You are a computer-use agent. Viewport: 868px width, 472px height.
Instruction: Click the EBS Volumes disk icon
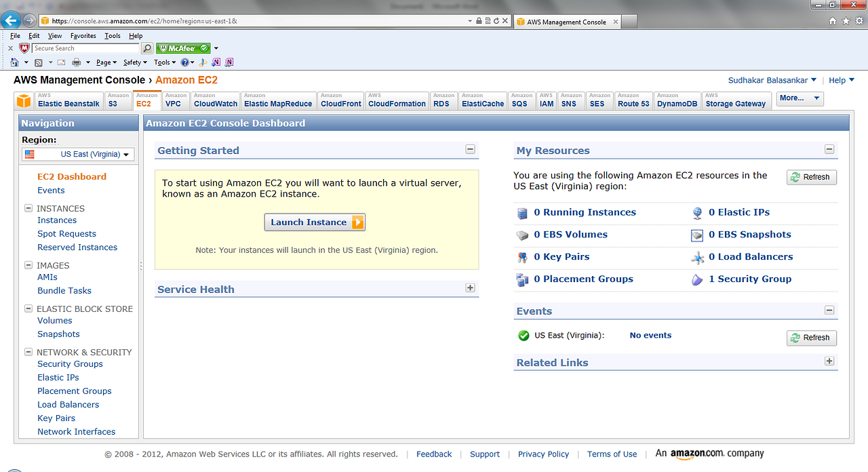(522, 235)
